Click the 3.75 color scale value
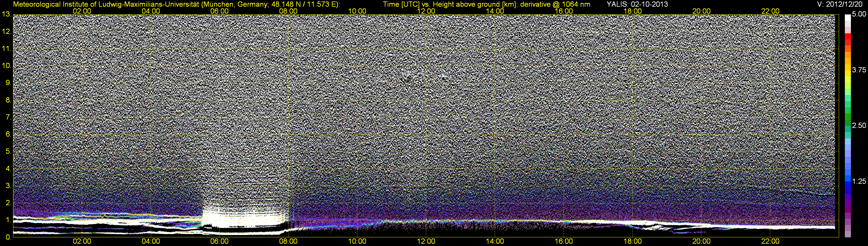This screenshot has height=246, width=868. point(859,70)
